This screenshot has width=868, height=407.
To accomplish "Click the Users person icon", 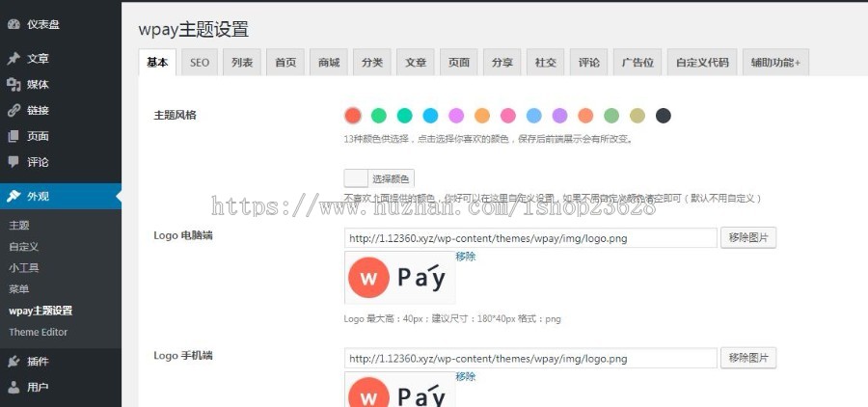I will tap(14, 387).
